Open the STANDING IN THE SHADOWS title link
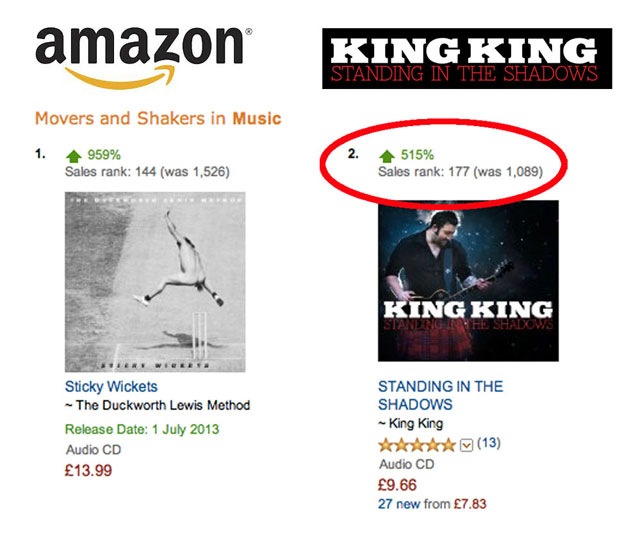This screenshot has width=640, height=536. coord(440,395)
